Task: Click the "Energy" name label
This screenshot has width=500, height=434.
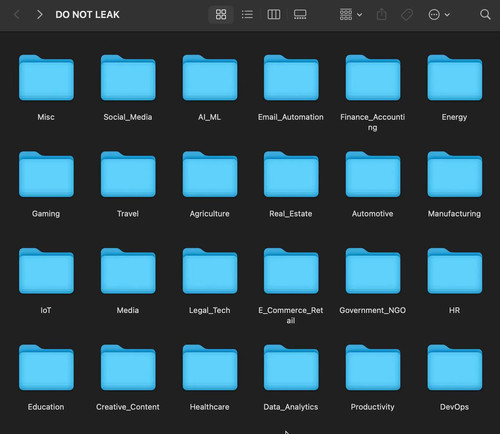Action: [454, 117]
